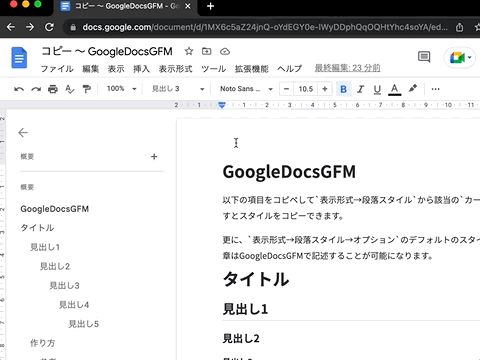Image resolution: width=480 pixels, height=360 pixels.
Task: Open a new browser tab
Action: click(210, 6)
